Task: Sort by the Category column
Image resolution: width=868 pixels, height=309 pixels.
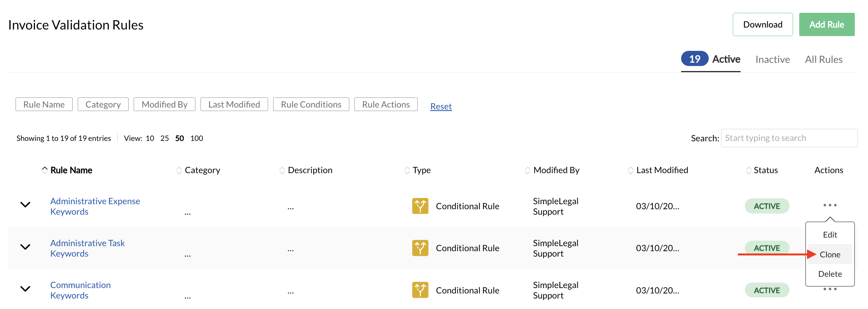Action: click(x=202, y=170)
